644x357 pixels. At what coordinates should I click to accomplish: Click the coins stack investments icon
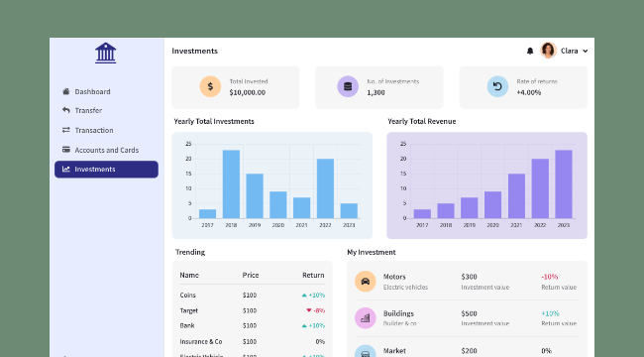pos(348,86)
